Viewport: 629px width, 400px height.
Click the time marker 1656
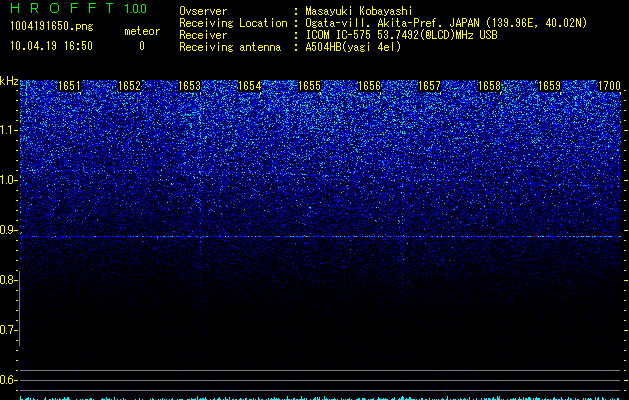[369, 86]
